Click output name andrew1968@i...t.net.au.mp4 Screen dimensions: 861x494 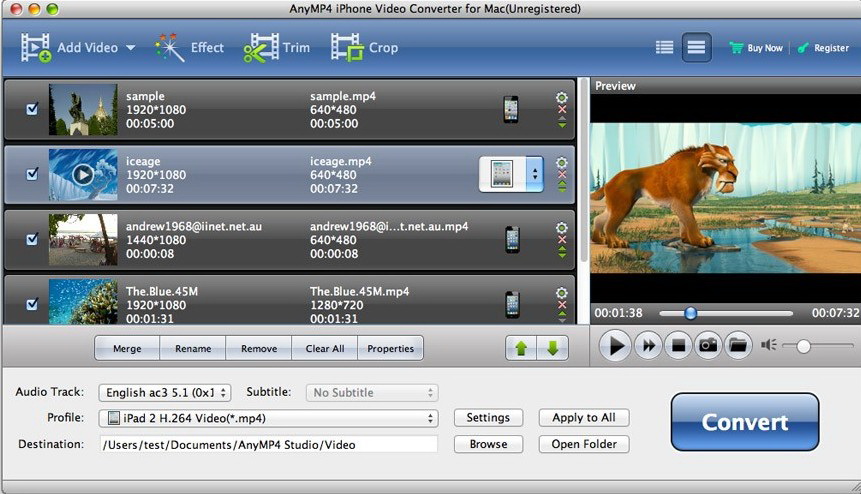tap(389, 226)
